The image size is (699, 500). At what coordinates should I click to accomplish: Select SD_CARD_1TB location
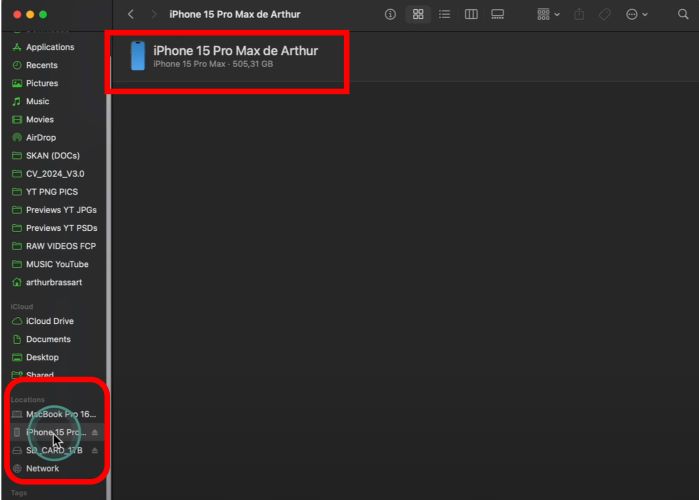(x=54, y=451)
